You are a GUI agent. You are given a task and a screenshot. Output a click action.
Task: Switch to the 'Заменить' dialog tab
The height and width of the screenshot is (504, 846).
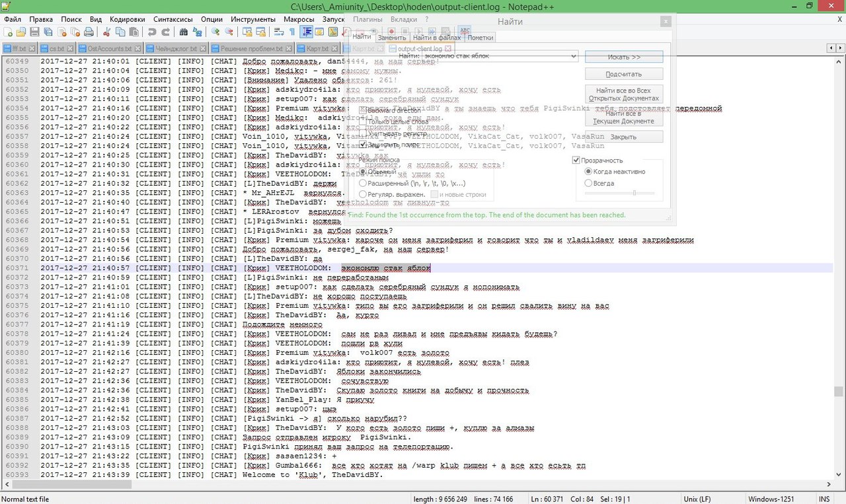click(x=391, y=37)
